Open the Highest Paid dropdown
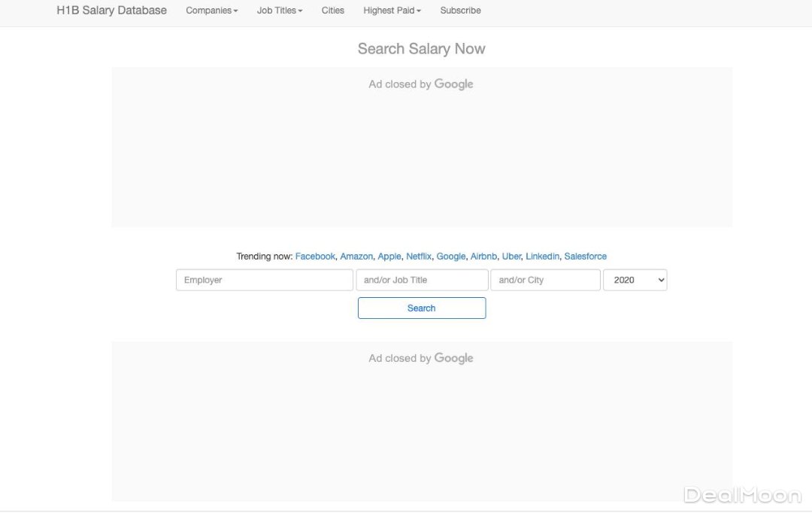812x513 pixels. click(x=392, y=11)
